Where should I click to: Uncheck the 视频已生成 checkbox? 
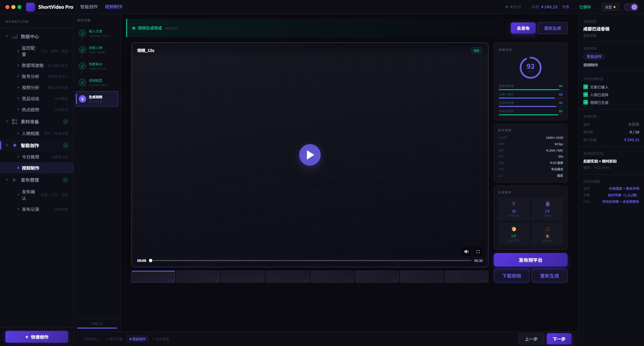click(585, 102)
